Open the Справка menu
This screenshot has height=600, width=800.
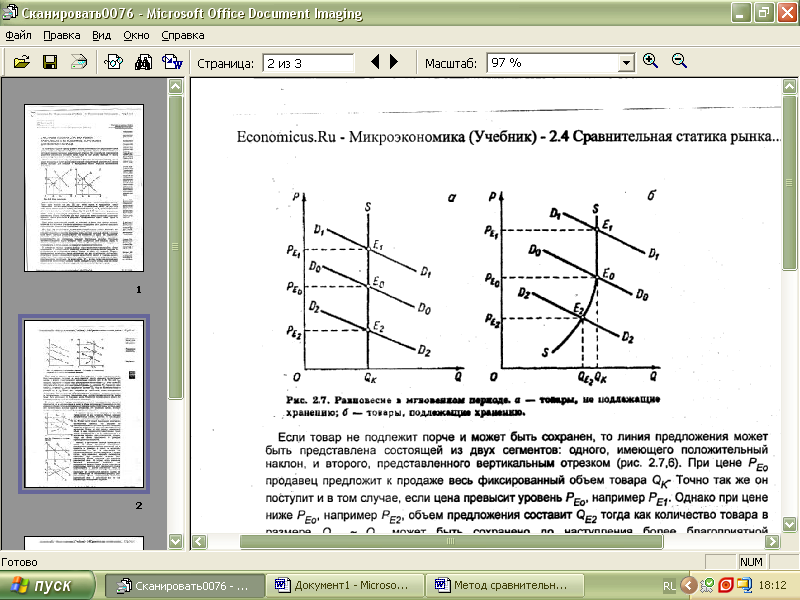point(183,35)
